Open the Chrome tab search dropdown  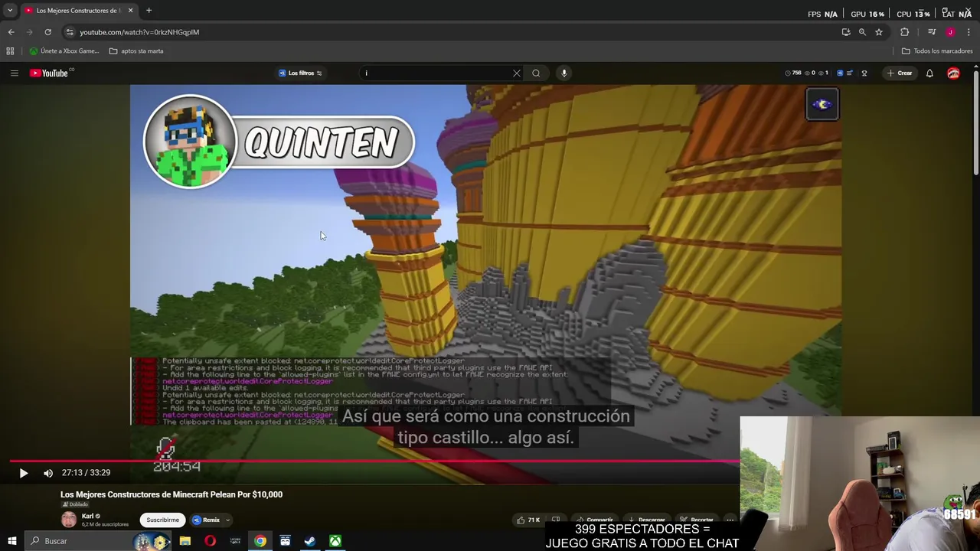[x=10, y=11]
